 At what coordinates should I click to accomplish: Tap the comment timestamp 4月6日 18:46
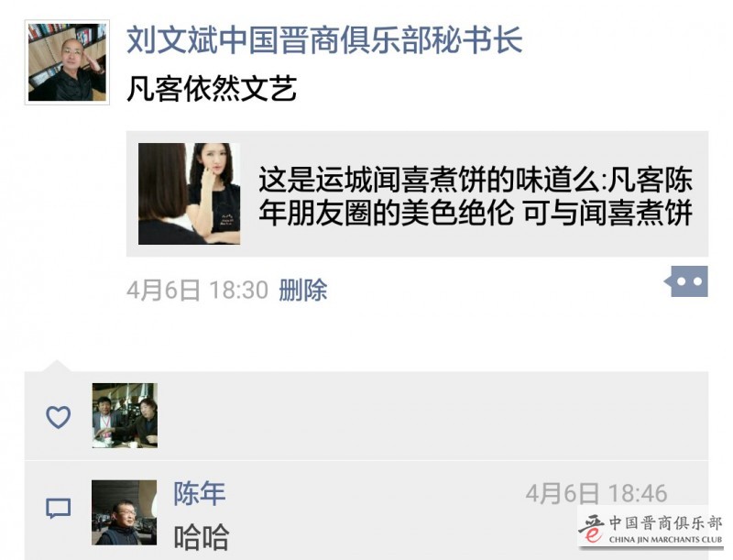click(596, 493)
